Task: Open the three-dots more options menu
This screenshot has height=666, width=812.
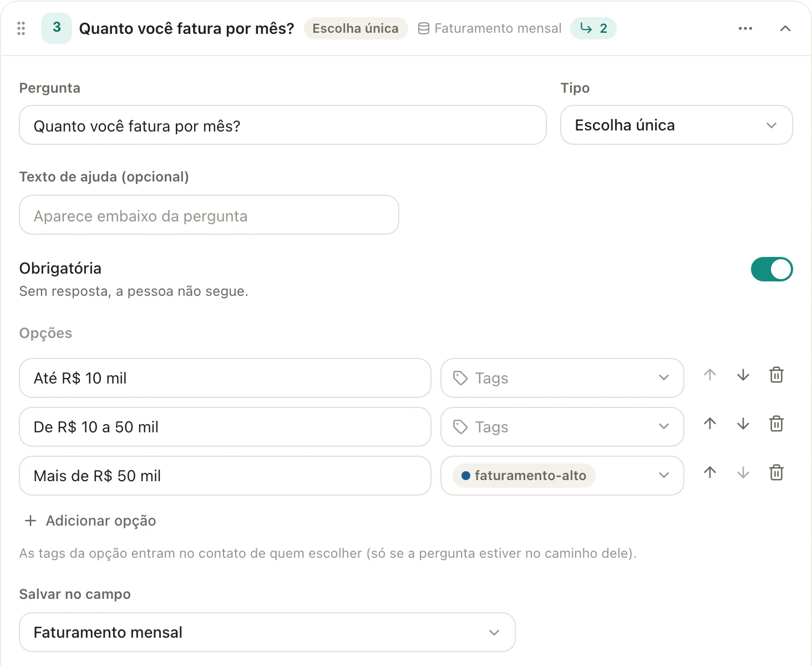Action: [745, 28]
